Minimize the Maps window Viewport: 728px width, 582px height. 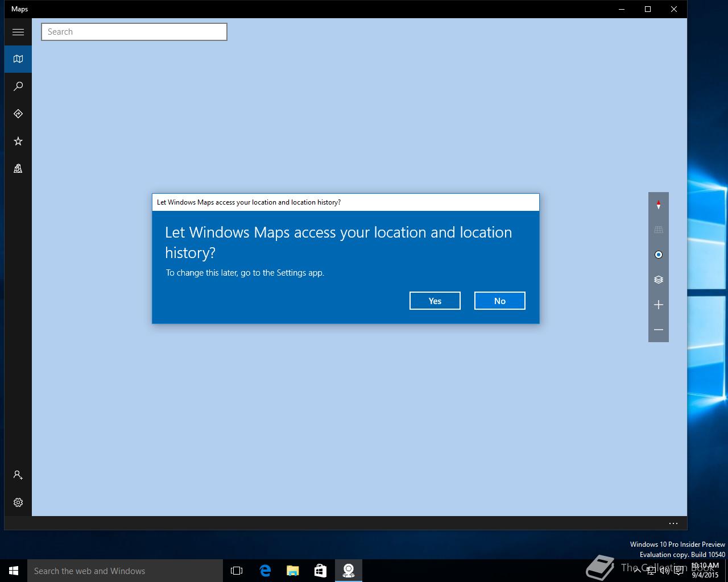[622, 9]
